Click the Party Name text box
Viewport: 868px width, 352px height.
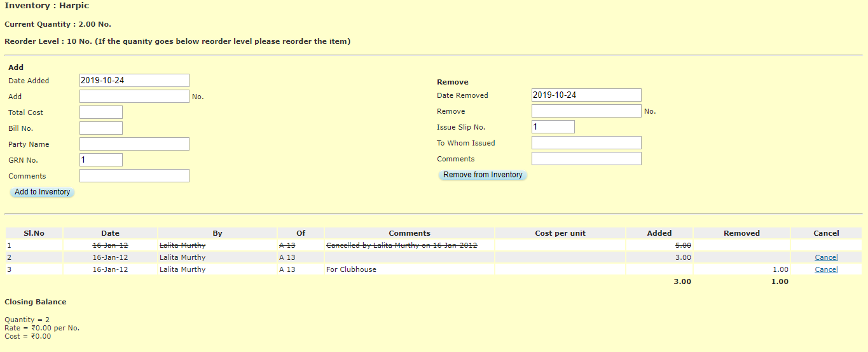[134, 144]
